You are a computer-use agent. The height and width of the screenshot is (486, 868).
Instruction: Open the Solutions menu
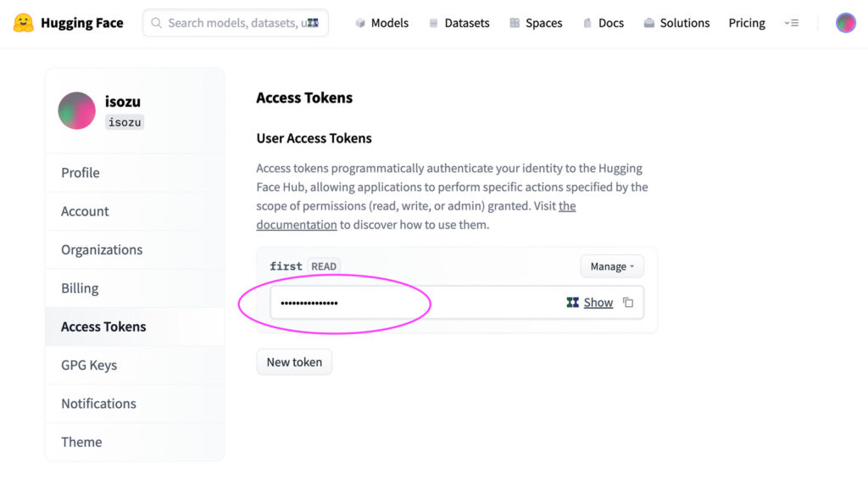point(684,23)
